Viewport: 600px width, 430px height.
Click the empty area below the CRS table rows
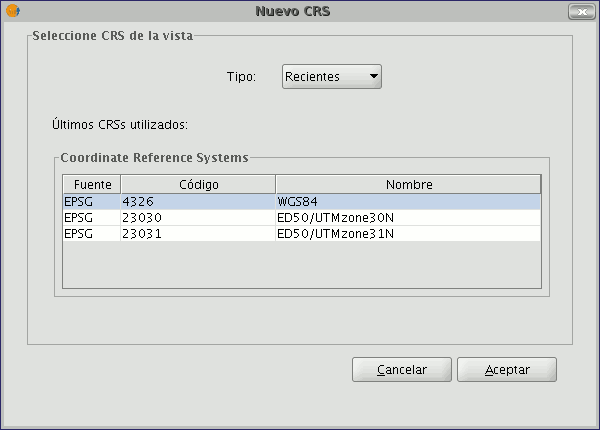tap(302, 264)
